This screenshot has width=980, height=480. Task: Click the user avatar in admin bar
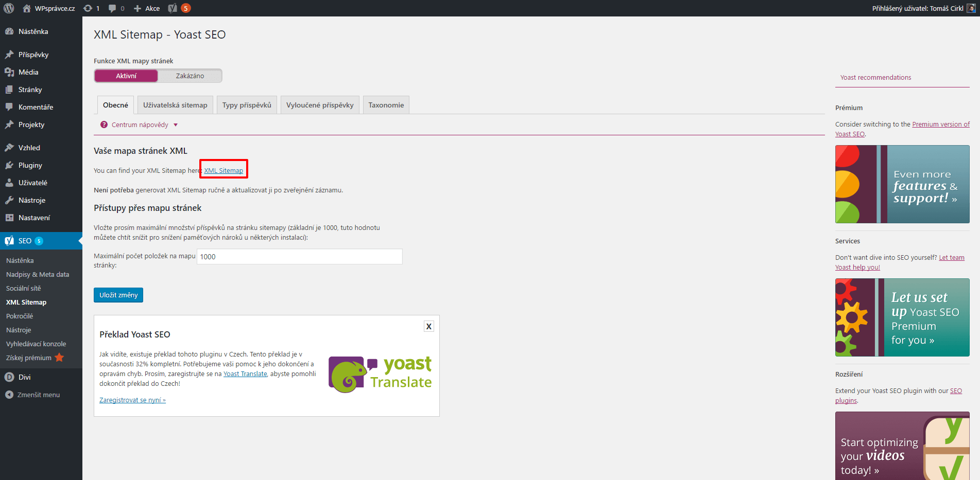pos(971,8)
